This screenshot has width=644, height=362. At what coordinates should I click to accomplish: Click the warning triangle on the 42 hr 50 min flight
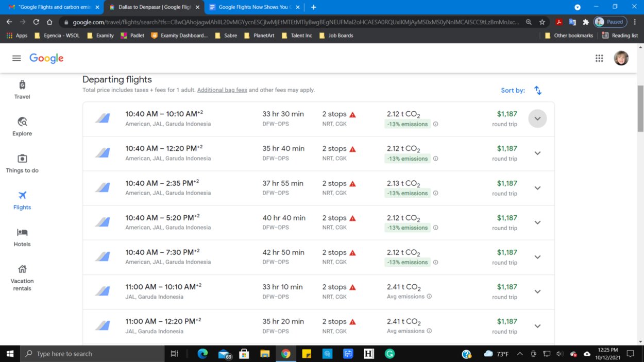click(353, 253)
